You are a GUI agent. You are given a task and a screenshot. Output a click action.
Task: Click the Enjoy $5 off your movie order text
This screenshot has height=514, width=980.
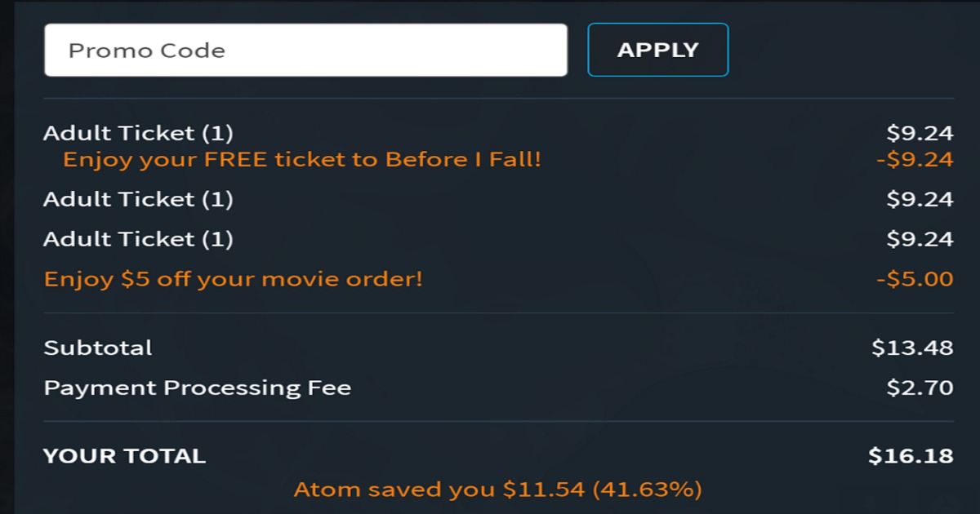click(234, 279)
